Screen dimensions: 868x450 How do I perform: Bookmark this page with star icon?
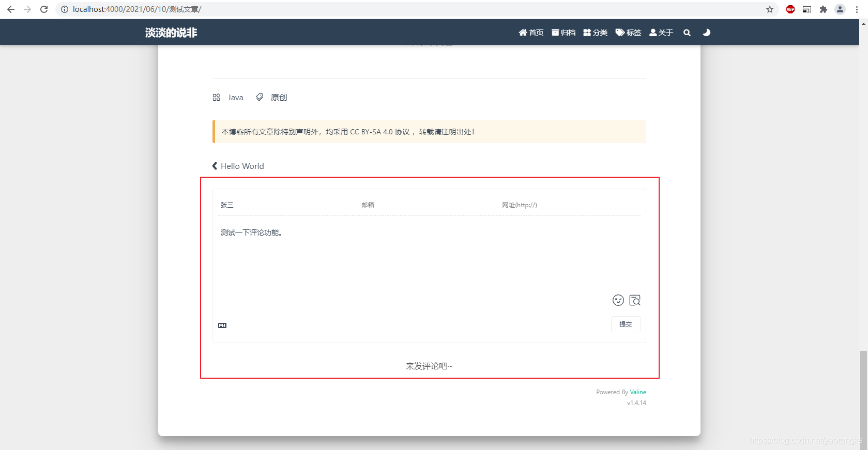[x=770, y=9]
